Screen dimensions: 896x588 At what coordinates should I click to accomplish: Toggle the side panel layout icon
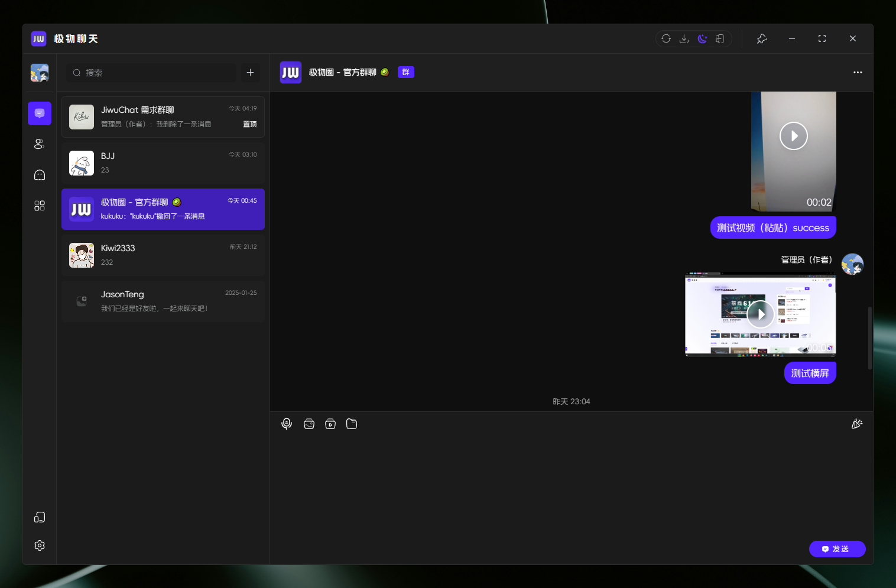[720, 39]
